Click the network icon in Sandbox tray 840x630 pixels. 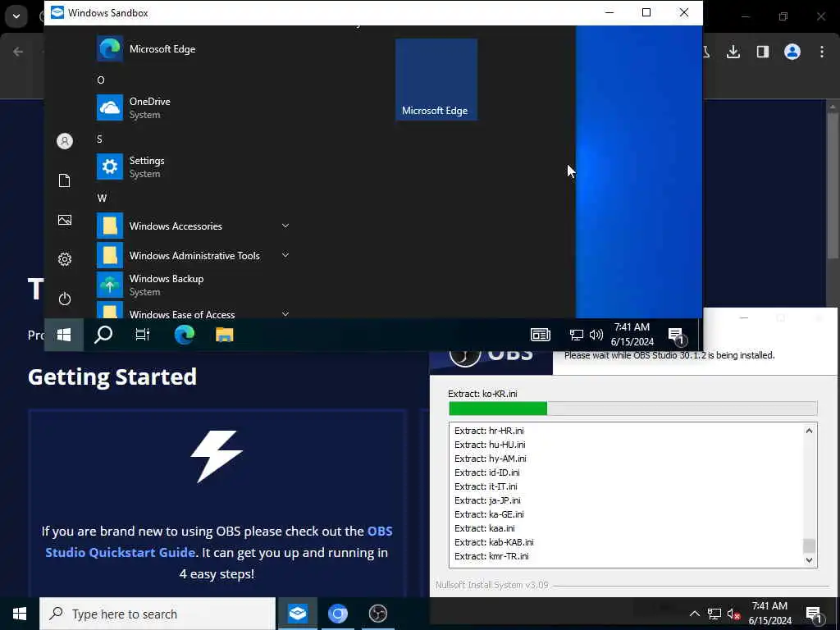576,336
